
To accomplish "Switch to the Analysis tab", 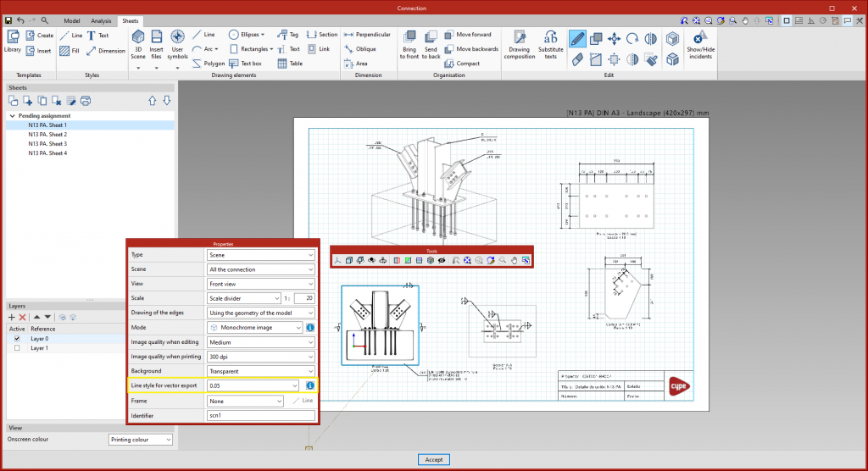I will 101,20.
